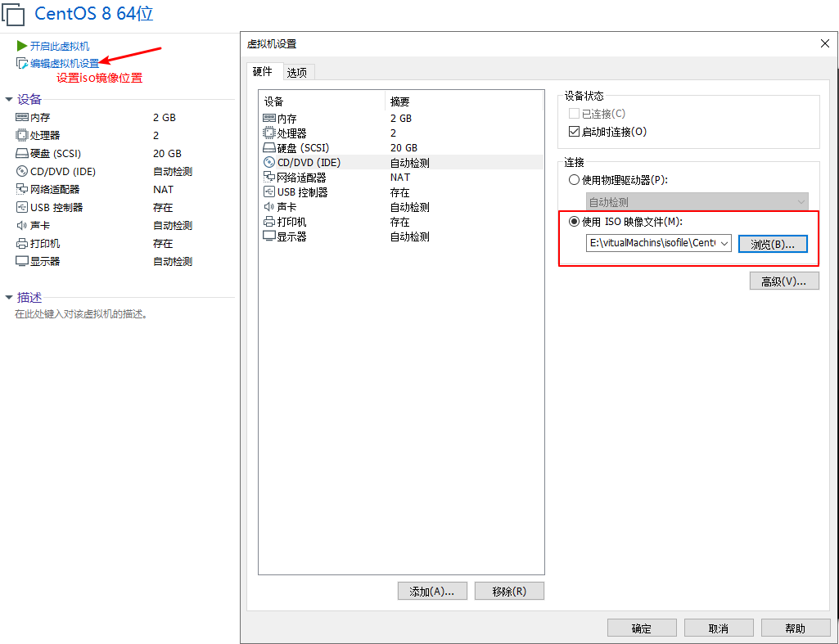Click the 摘要 column header in dialog
Viewport: 839px width, 644px height.
pyautogui.click(x=464, y=101)
